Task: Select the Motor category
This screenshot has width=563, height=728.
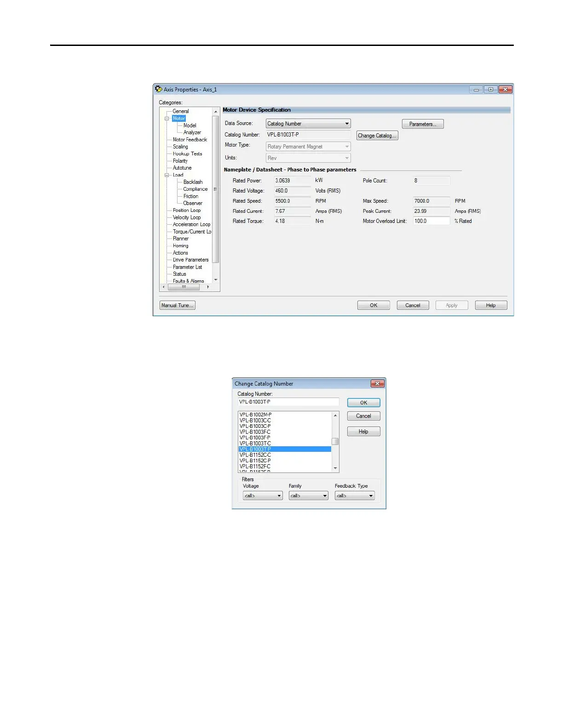Action: click(x=179, y=119)
